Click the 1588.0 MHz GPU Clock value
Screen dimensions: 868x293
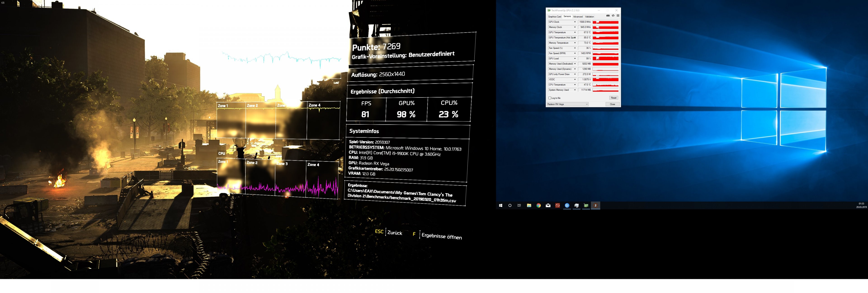(585, 22)
